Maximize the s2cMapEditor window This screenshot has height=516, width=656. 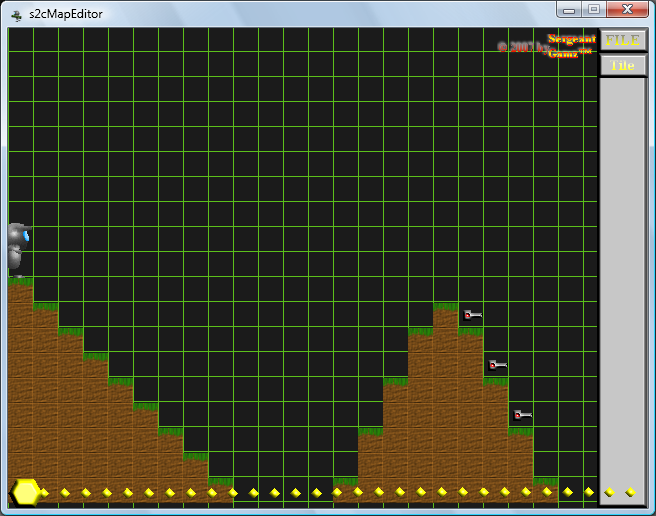(594, 9)
